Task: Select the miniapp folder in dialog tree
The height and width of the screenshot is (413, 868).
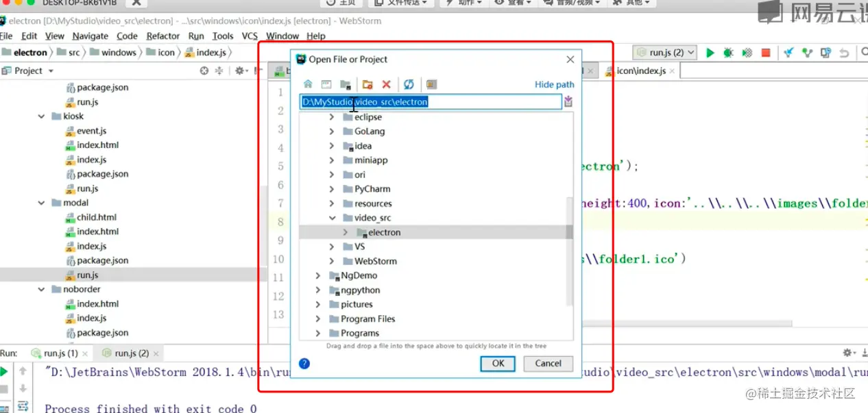Action: (371, 160)
